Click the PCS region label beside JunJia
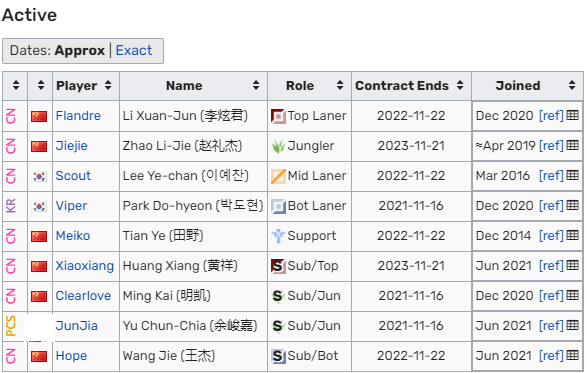Image resolution: width=587 pixels, height=373 pixels. [11, 326]
